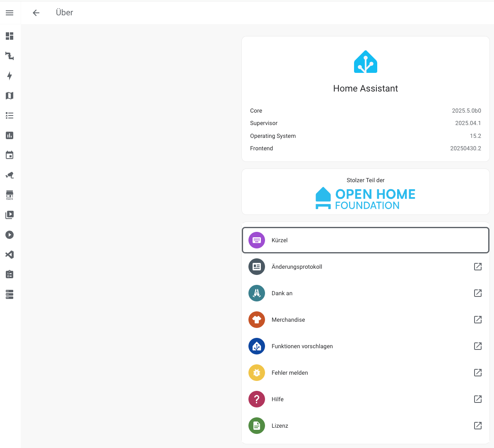Click the Home Assistant heading text

click(366, 89)
